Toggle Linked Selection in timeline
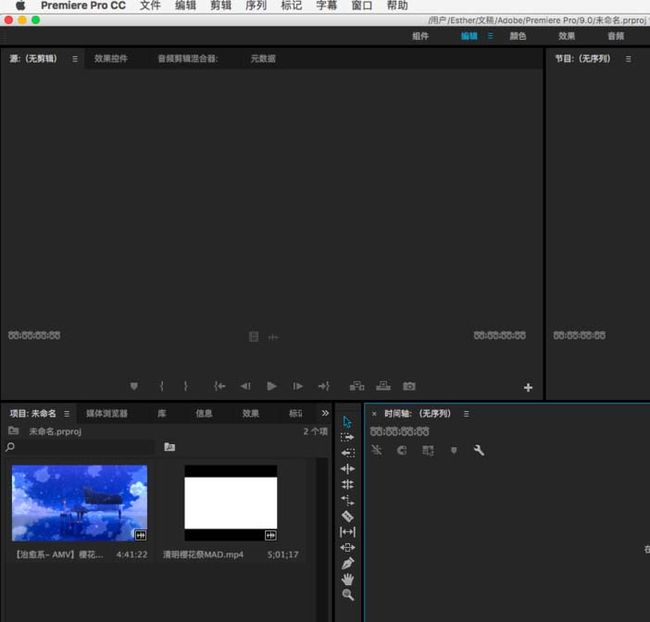650x622 pixels. pyautogui.click(x=428, y=450)
